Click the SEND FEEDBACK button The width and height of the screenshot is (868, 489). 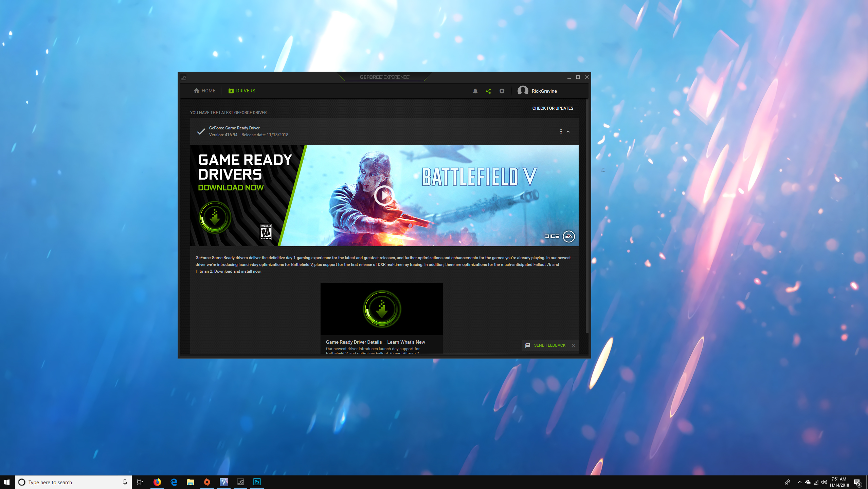coord(546,345)
